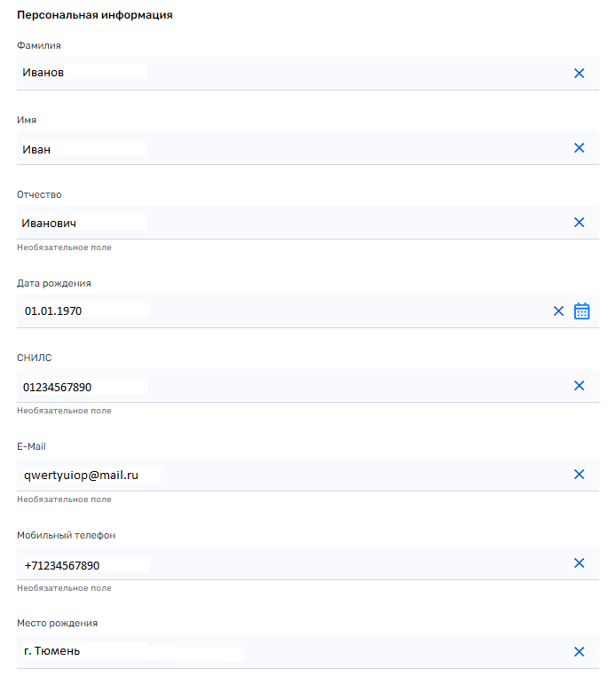Clear the Фамилия field with X icon
The height and width of the screenshot is (684, 616).
point(579,74)
